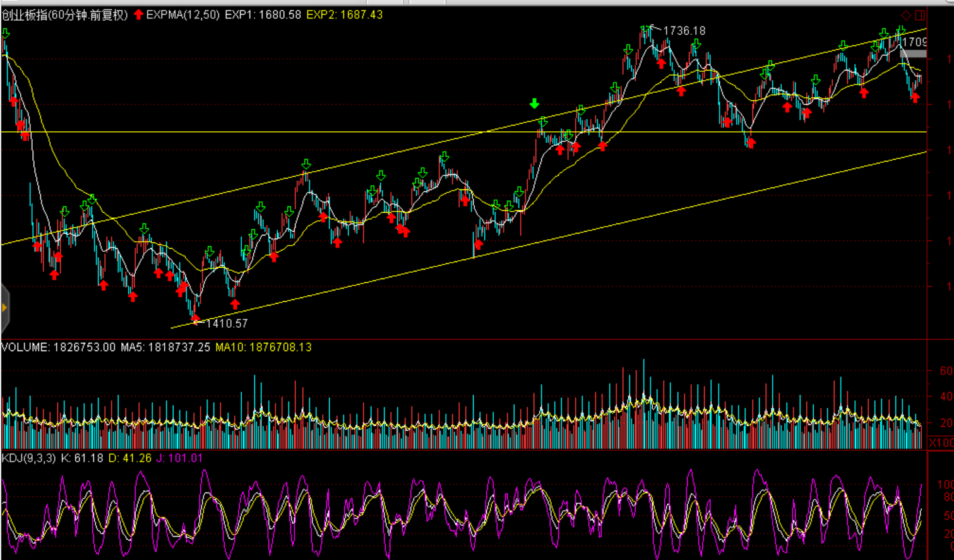The width and height of the screenshot is (954, 560).
Task: Open the KDJ(9,3,3) indicator label
Action: click(x=29, y=458)
